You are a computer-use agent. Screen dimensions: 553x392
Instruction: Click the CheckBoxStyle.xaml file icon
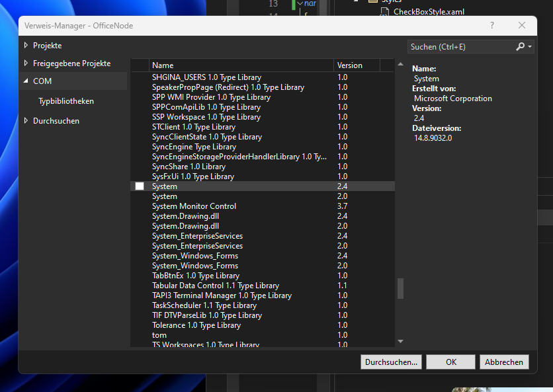pyautogui.click(x=384, y=12)
